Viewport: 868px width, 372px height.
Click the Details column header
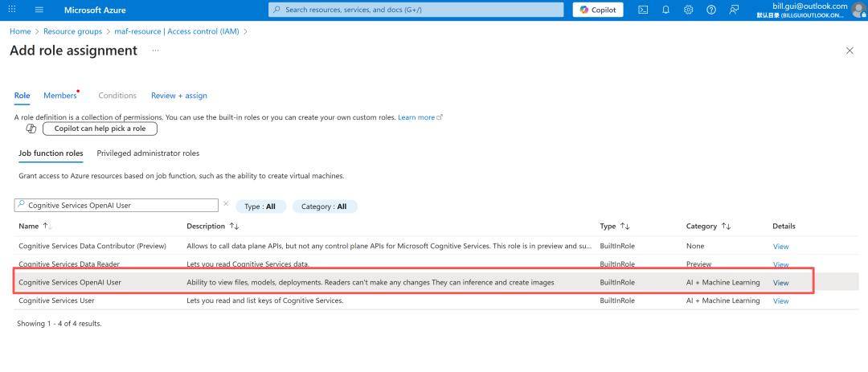click(784, 226)
